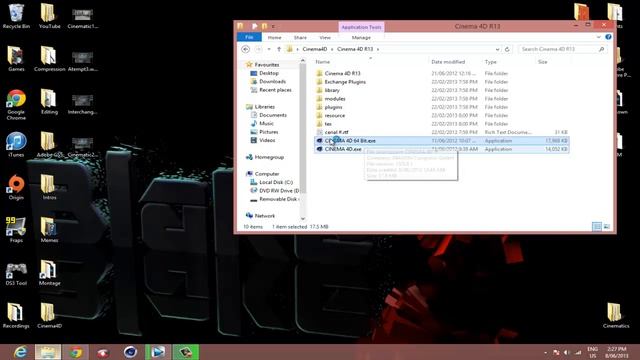Launch DS3 Tool from desktop
Image resolution: width=640 pixels, height=360 pixels.
[x=16, y=273]
